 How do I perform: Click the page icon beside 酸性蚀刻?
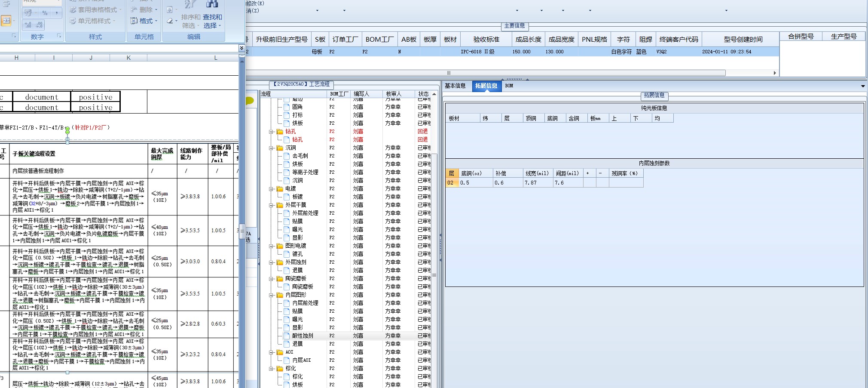click(287, 336)
